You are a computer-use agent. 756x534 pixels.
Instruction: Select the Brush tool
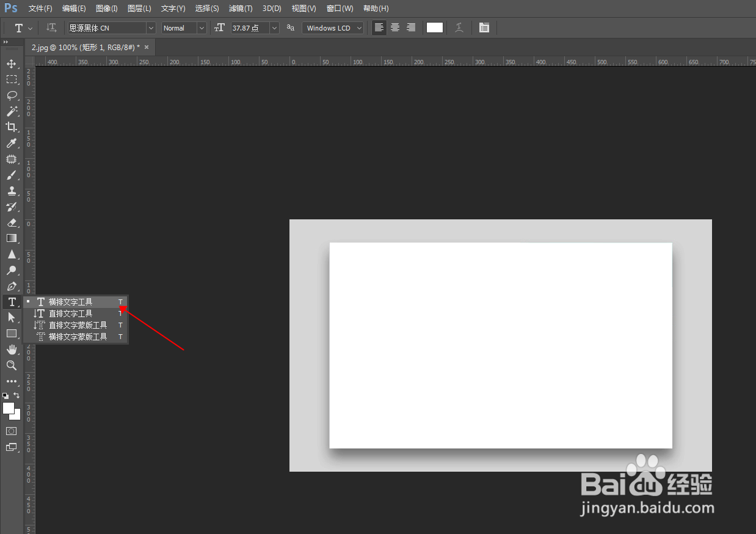tap(12, 175)
